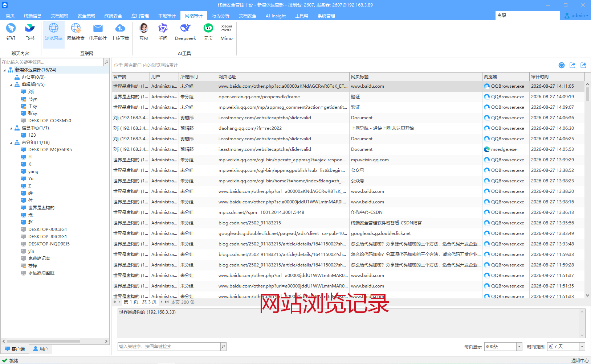Open the 每页显示 300条 dropdown
The width and height of the screenshot is (591, 364).
click(x=519, y=347)
